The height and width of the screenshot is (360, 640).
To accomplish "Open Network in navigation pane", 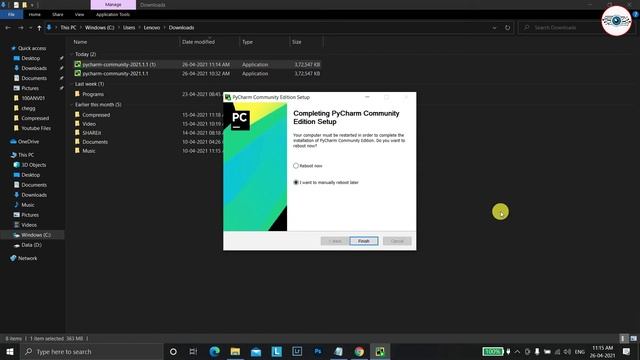I will [27, 258].
